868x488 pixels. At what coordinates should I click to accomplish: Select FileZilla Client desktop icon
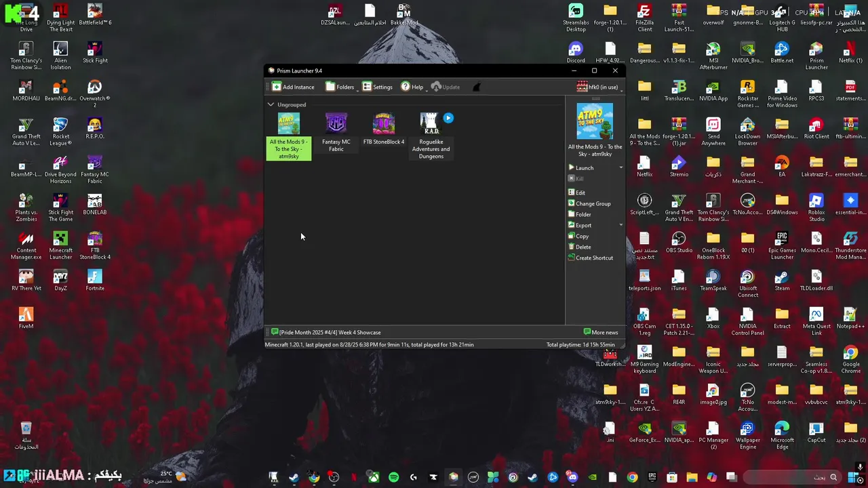tap(644, 18)
